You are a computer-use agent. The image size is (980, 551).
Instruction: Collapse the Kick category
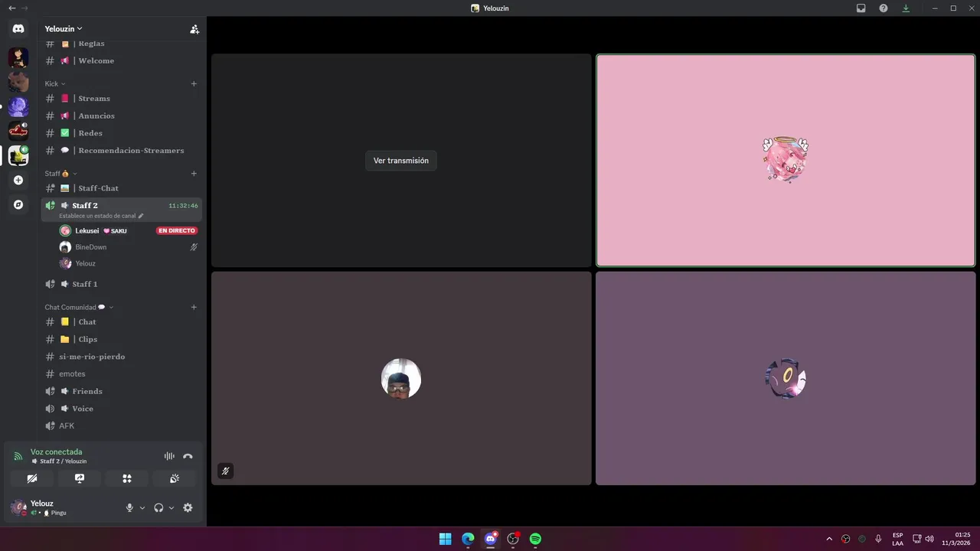[x=55, y=84]
